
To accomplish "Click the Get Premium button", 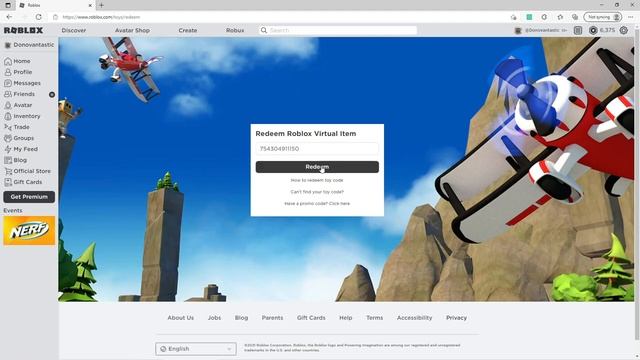I will 29,197.
